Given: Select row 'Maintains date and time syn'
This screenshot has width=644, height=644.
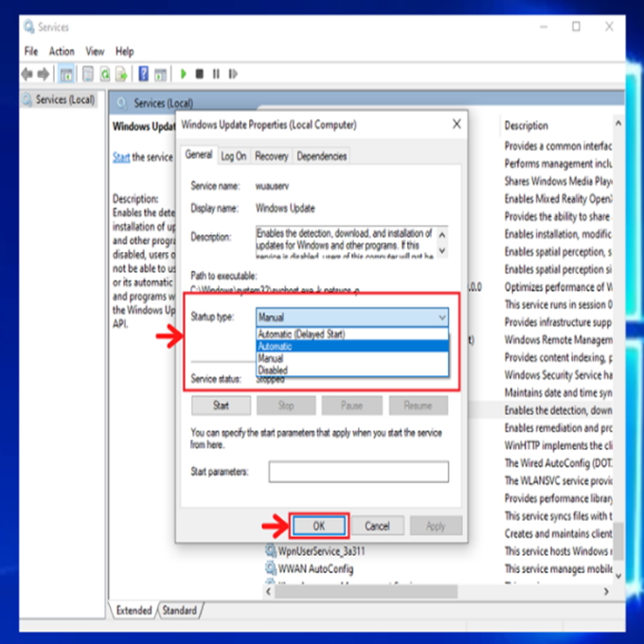Looking at the screenshot, I should 558,392.
